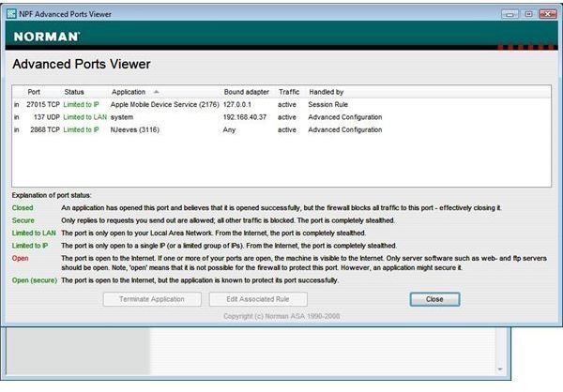The width and height of the screenshot is (563, 392).
Task: Click the Open (secure) status label
Action: 35,280
